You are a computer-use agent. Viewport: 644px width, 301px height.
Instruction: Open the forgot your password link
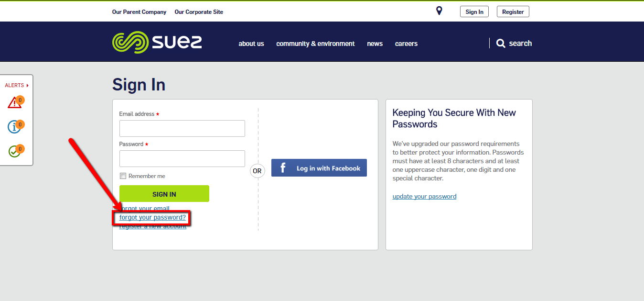[152, 217]
